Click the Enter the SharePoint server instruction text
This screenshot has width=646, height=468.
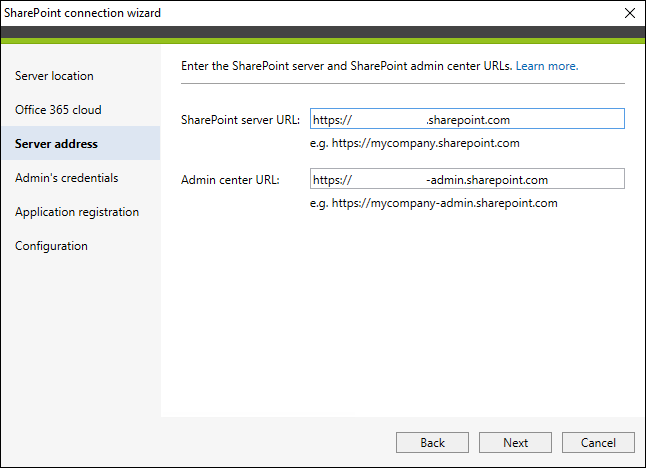pos(346,66)
